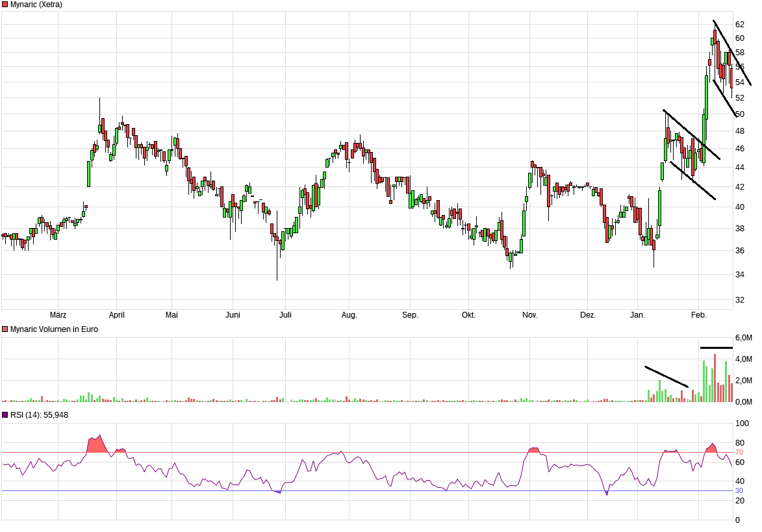Screen dimensions: 762x532
Task: Select the 'März' month label on time axis
Action: (x=58, y=315)
